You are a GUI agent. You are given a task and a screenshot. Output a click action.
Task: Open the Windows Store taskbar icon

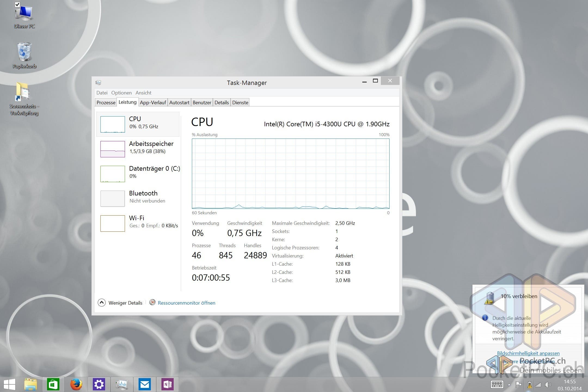(53, 384)
